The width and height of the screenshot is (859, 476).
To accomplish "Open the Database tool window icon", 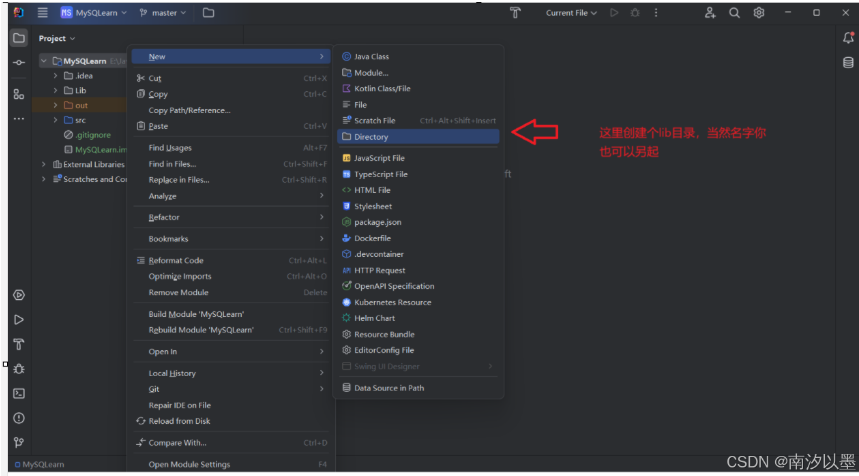I will (848, 62).
